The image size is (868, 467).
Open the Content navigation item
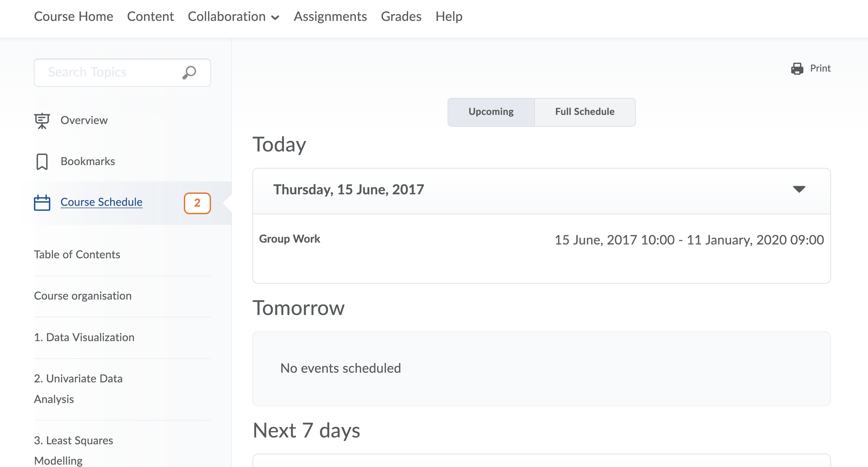(x=150, y=16)
